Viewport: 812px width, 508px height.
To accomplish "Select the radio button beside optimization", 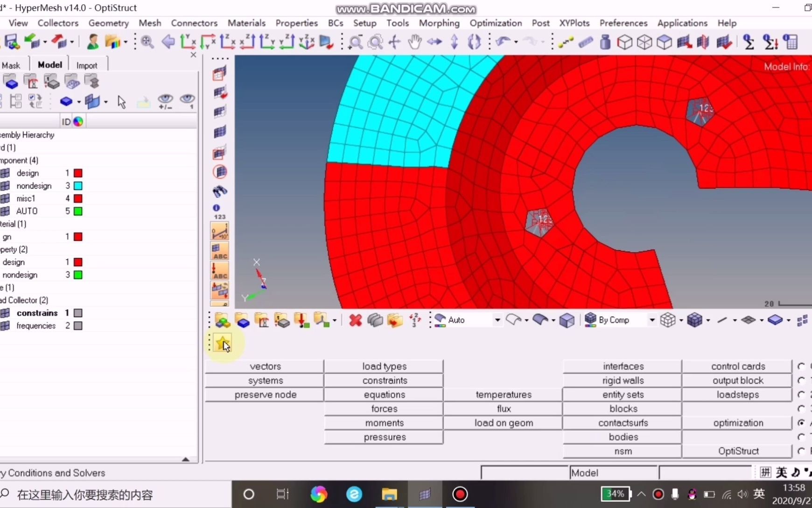I will pos(801,423).
